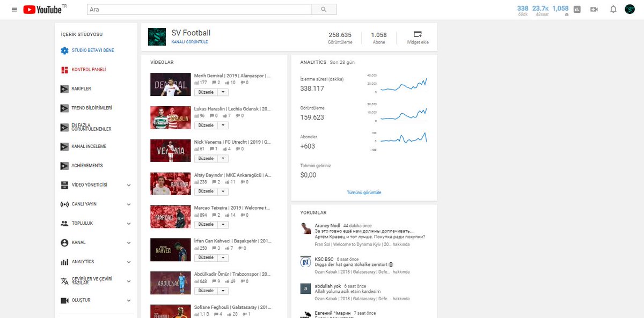Select Trend Bildirimleri menu item
This screenshot has height=318, width=644.
click(92, 108)
